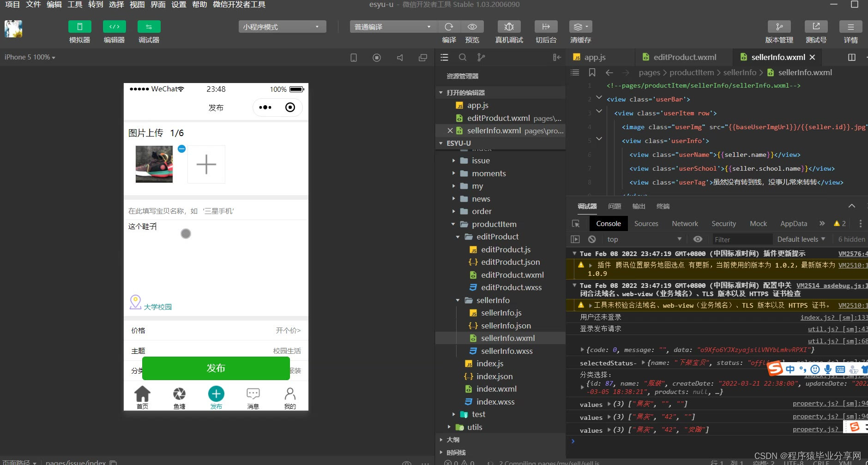This screenshot has width=868, height=465.
Task: Toggle the console live expression eye
Action: [698, 239]
